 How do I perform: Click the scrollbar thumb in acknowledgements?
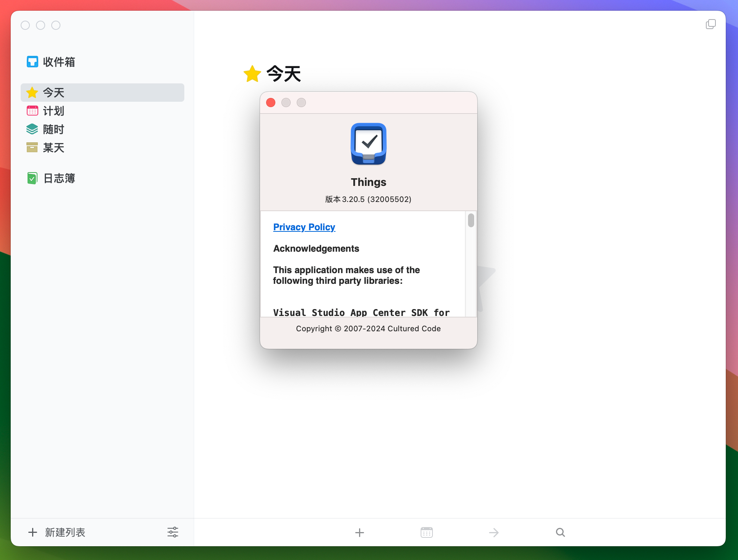click(x=471, y=220)
